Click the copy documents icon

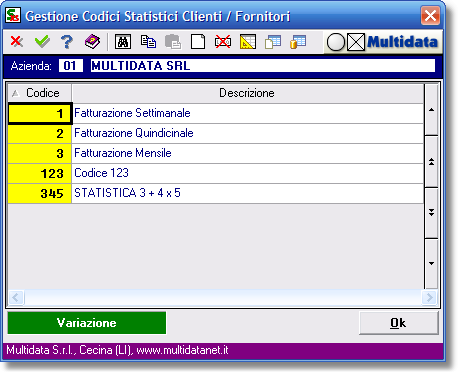pos(148,42)
